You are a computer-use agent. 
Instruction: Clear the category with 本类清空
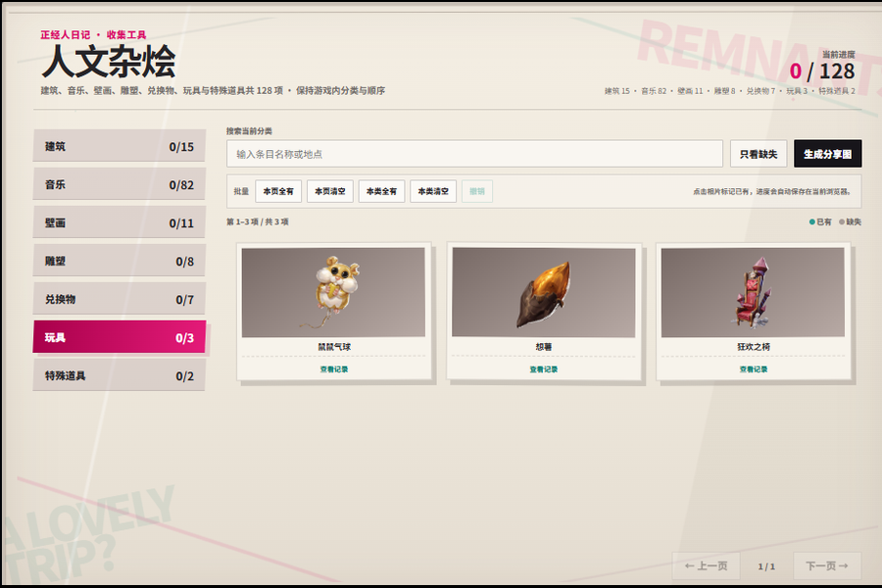tap(433, 191)
